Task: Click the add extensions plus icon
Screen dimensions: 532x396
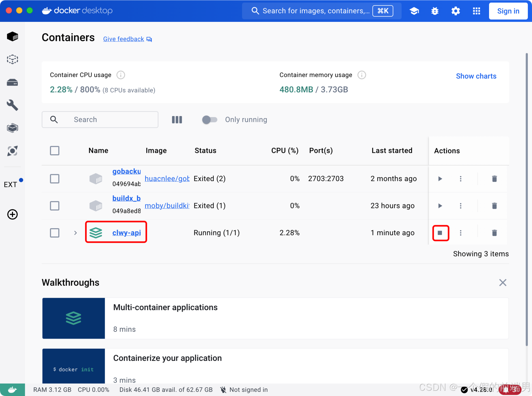Action: tap(12, 214)
